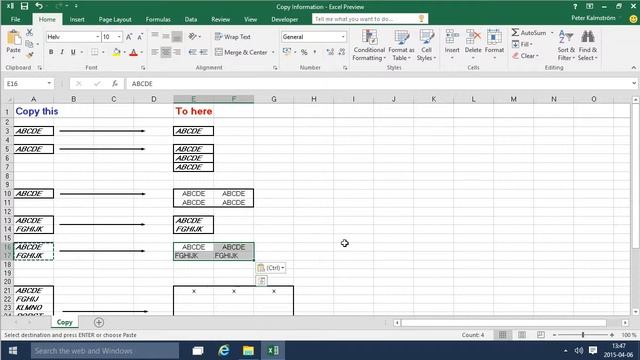Open the font name dropdown showing Helv

98,37
